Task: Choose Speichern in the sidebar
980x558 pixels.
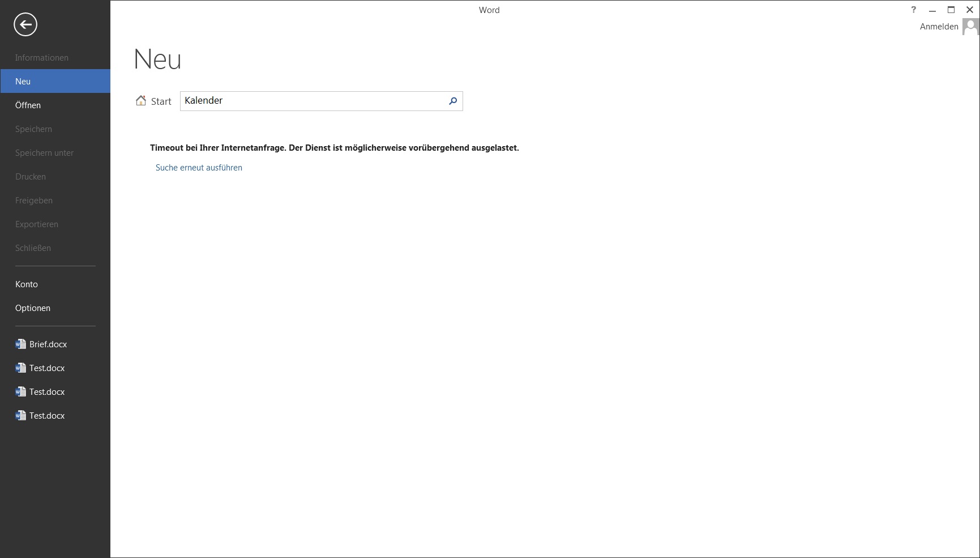Action: pyautogui.click(x=34, y=129)
